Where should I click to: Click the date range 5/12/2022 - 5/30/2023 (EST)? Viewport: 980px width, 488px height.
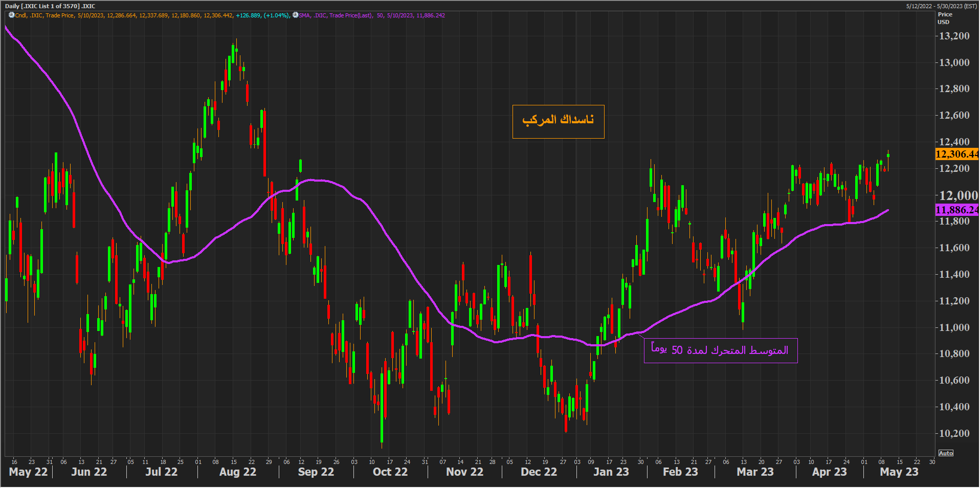[942, 6]
